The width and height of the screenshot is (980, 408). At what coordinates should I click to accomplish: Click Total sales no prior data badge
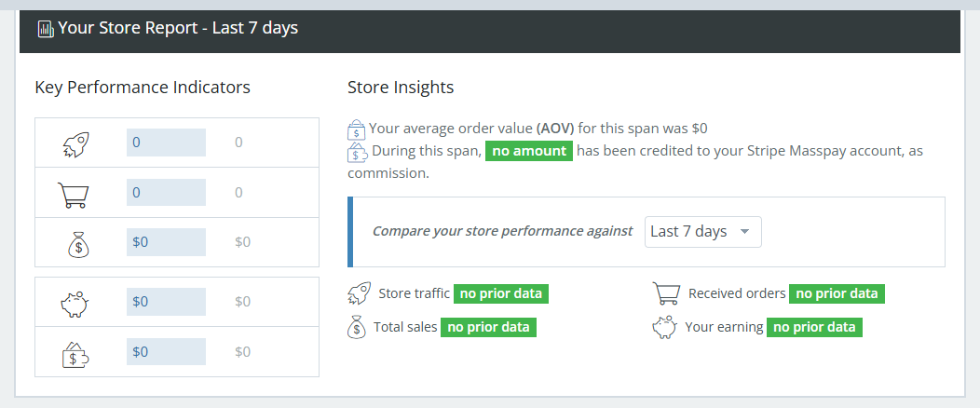[x=488, y=327]
